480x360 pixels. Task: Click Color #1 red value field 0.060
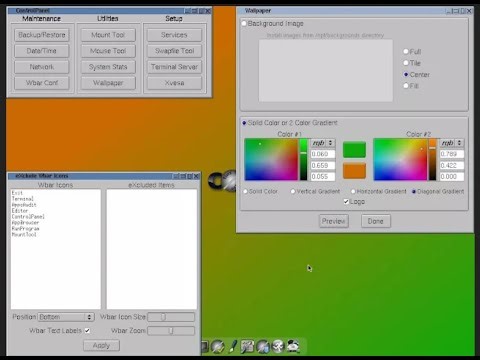click(323, 154)
